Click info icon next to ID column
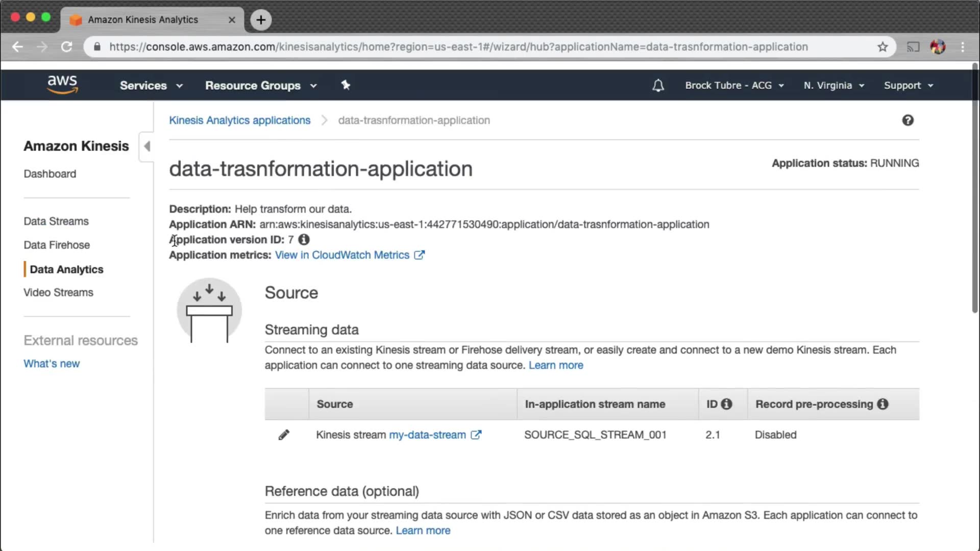The width and height of the screenshot is (980, 551). pyautogui.click(x=726, y=404)
